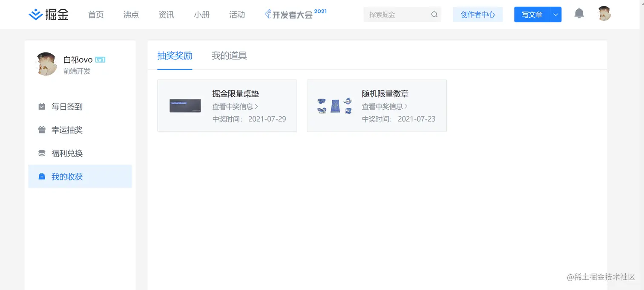This screenshot has width=644, height=290.
Task: Open the 创作者中心 button
Action: coord(478,14)
